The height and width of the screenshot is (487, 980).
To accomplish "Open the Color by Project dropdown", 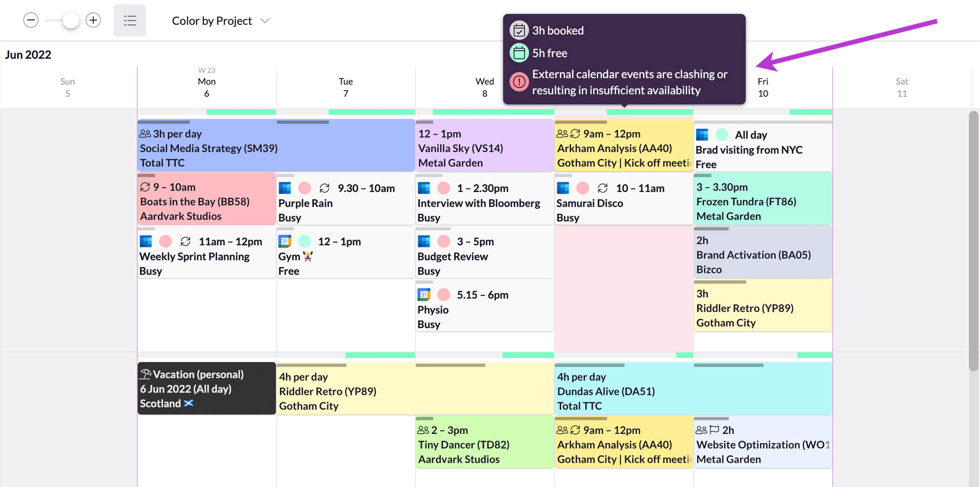I will tap(220, 20).
